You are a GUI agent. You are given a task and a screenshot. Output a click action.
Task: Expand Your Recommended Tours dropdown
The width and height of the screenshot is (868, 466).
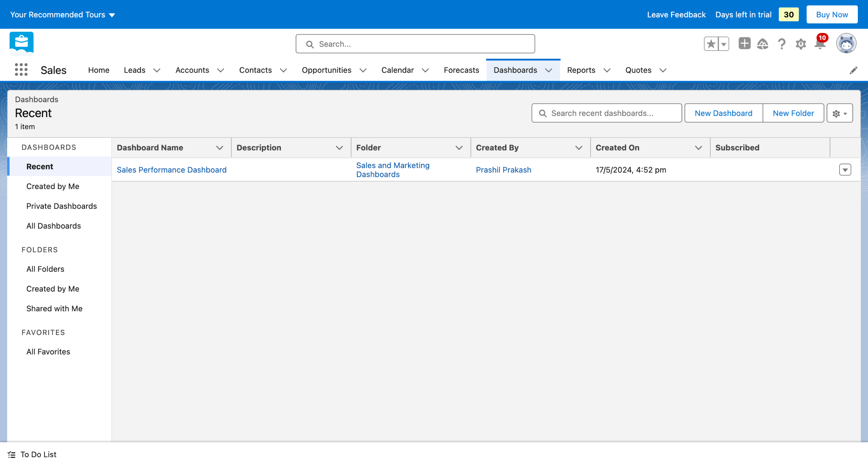tap(63, 15)
